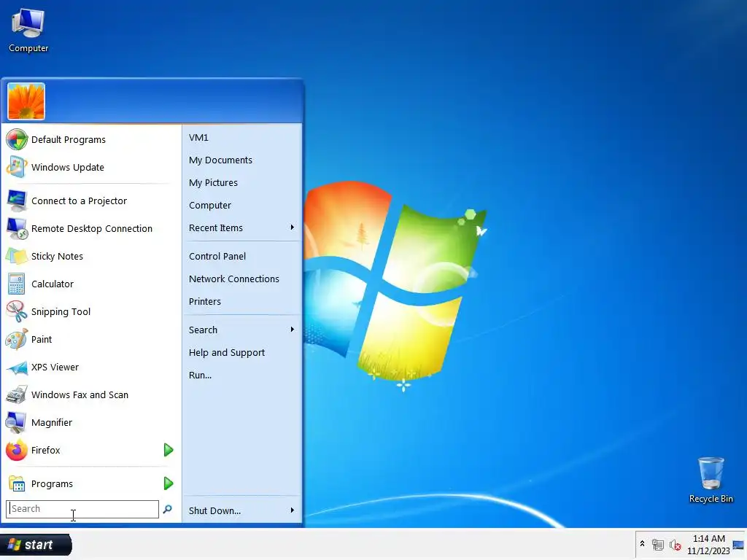This screenshot has width=747, height=560.
Task: Launch Sticky Notes icon
Action: point(17,256)
